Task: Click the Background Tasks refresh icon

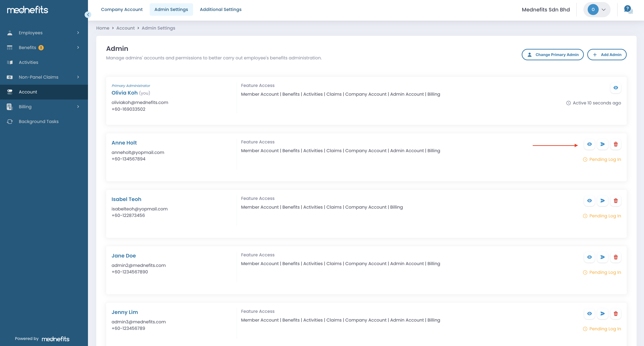Action: (10, 122)
